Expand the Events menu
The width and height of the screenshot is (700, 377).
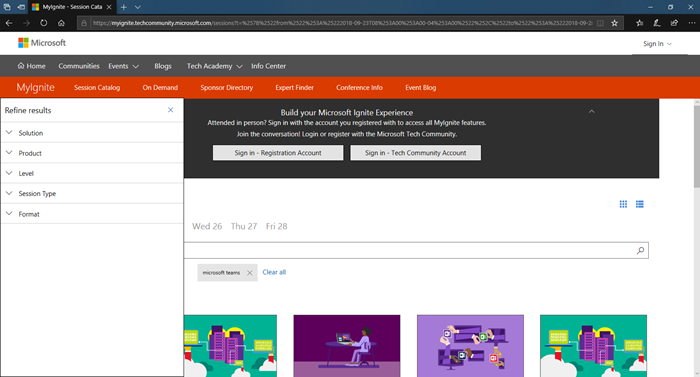[123, 66]
